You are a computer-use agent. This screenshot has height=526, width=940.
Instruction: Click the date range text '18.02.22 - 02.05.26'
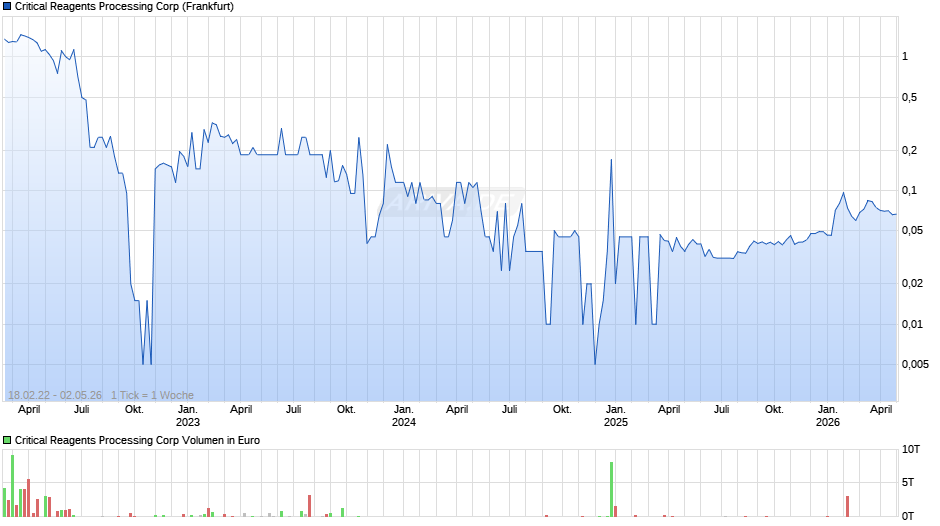55,395
